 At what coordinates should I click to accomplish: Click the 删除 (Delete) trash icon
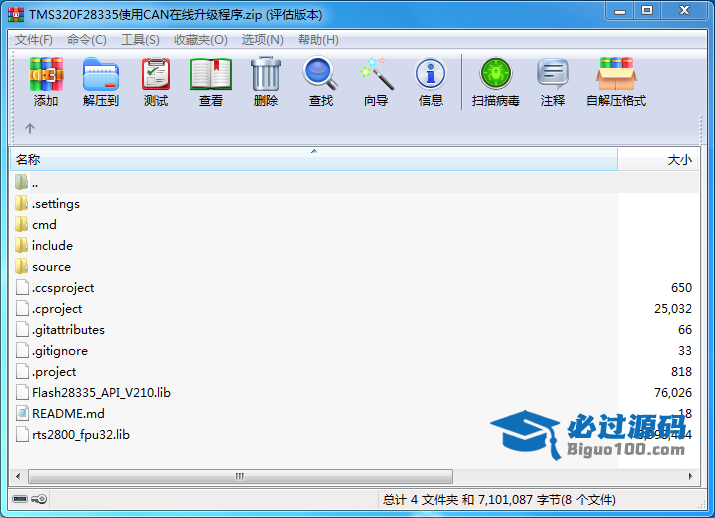[x=266, y=74]
